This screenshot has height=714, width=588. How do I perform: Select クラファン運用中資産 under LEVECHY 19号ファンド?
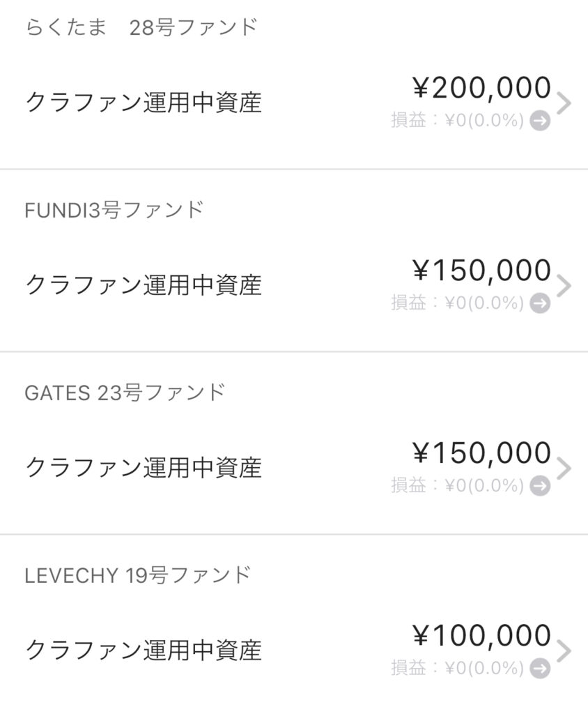coord(144,651)
